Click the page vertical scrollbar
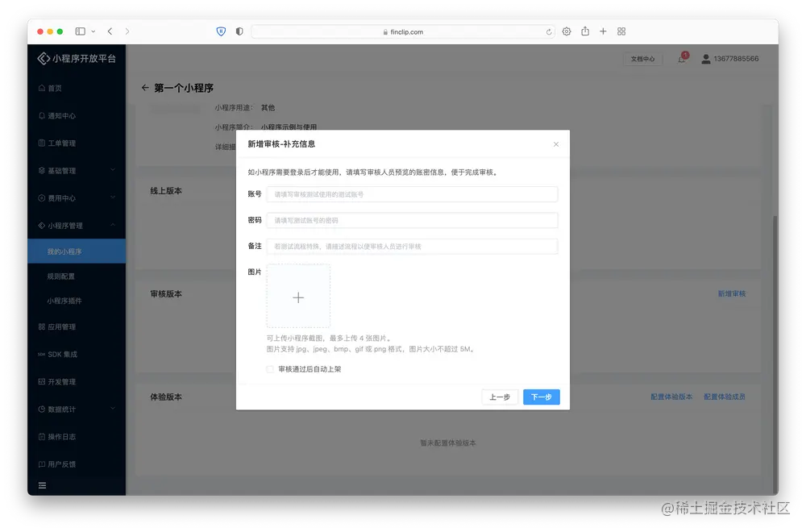Image resolution: width=806 pixels, height=532 pixels. pos(775,355)
